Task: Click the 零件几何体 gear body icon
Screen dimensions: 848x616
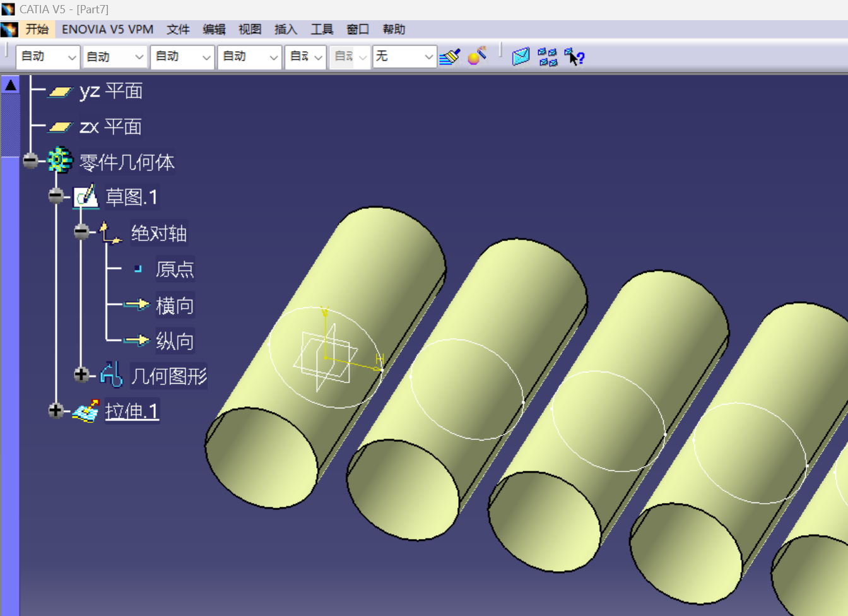Action: pos(61,160)
